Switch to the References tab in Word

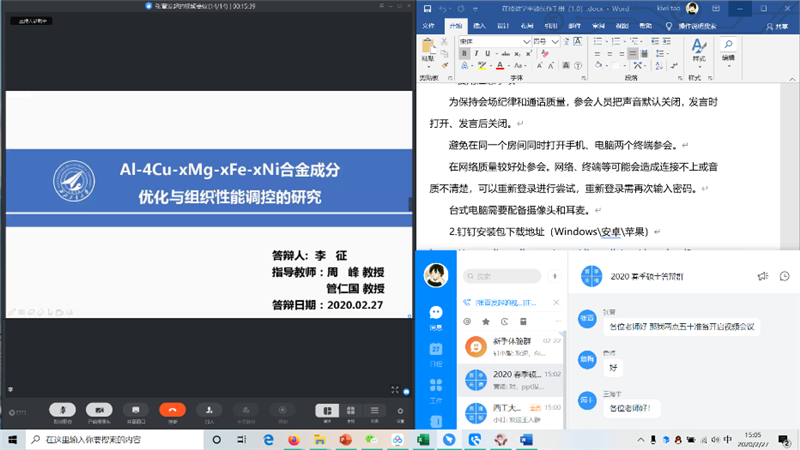[551, 26]
